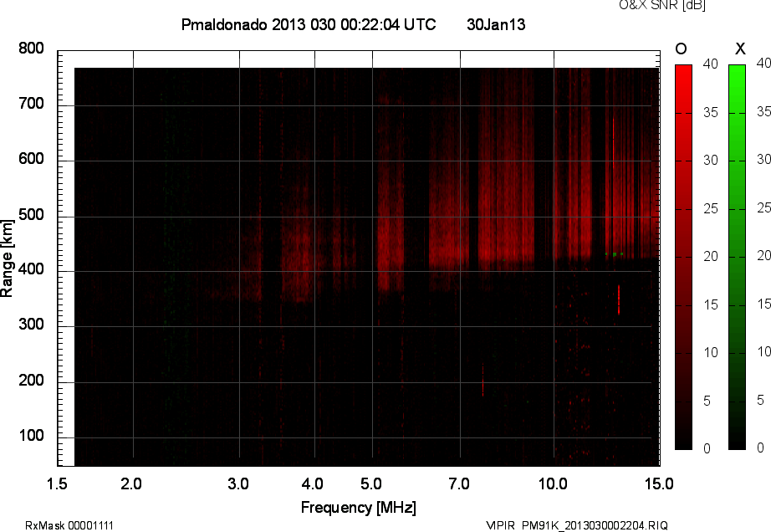Click the 1.5 MHz frequency tick label
Screen dimensions: 771x532
58,483
